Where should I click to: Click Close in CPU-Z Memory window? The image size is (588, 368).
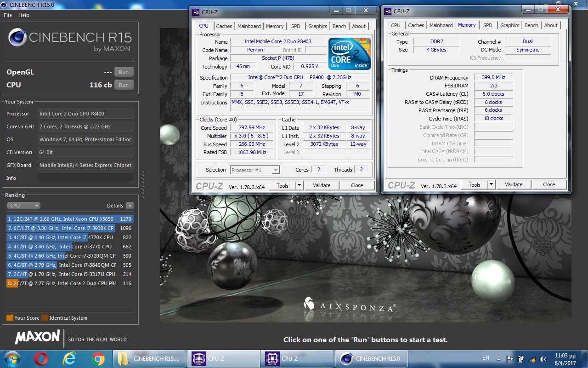click(x=549, y=184)
